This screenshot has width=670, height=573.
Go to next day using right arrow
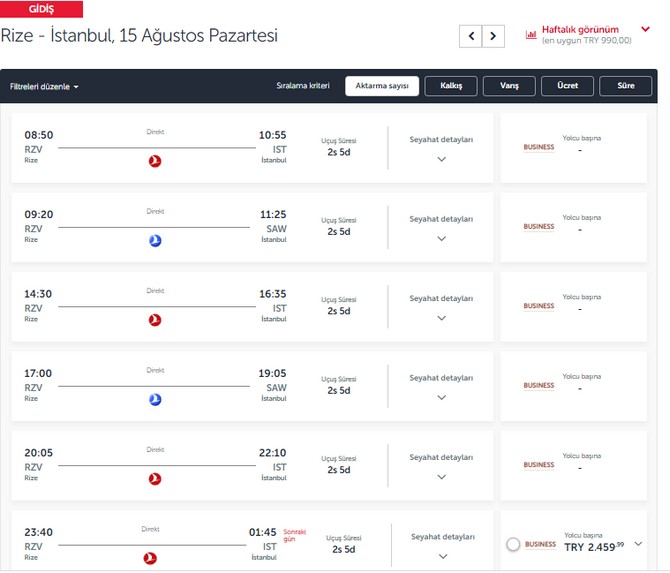pyautogui.click(x=493, y=36)
